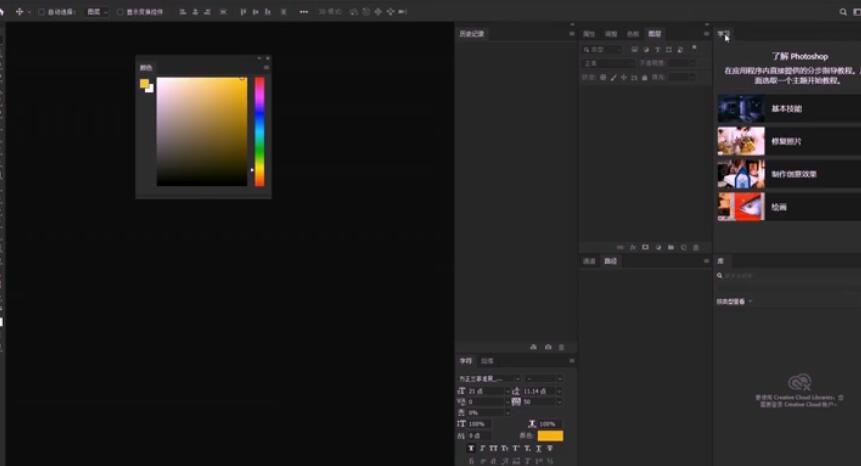Viewport: 861px width, 466px height.
Task: Click the rainbow hue slider in Color panel
Action: (259, 130)
